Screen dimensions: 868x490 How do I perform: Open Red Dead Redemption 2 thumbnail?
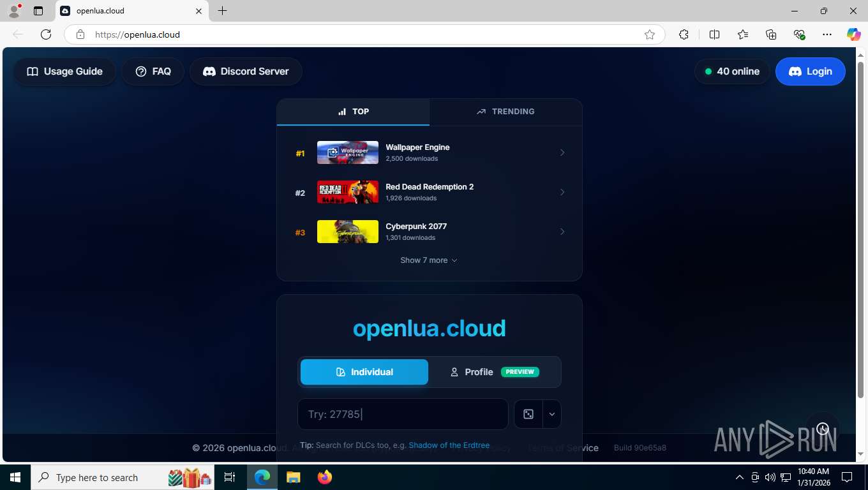pos(348,192)
